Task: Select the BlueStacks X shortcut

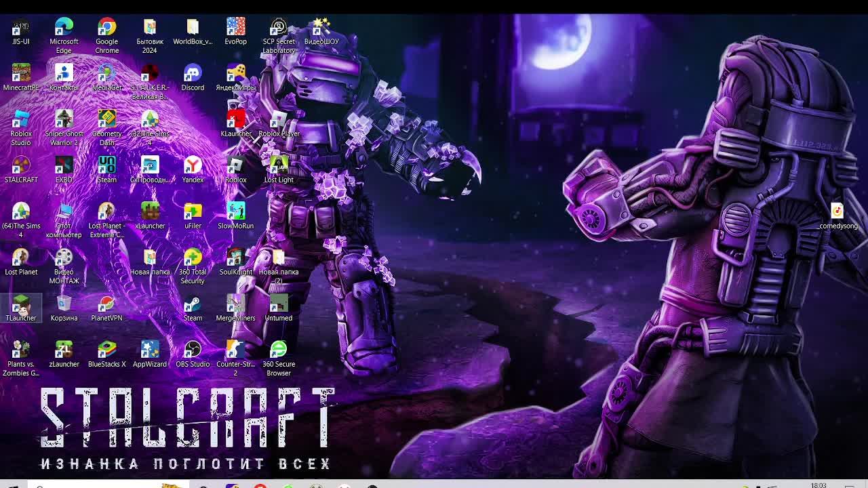Action: tap(106, 354)
